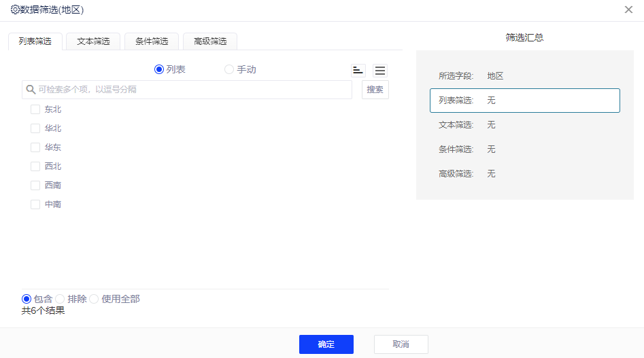
Task: Click the ascending sort icon
Action: (358, 70)
